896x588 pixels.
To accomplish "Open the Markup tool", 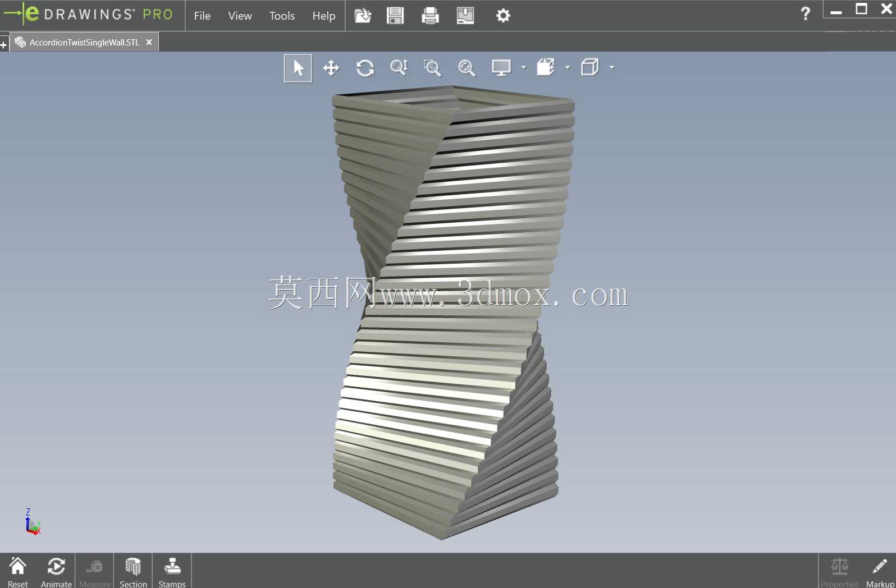I will 880,572.
